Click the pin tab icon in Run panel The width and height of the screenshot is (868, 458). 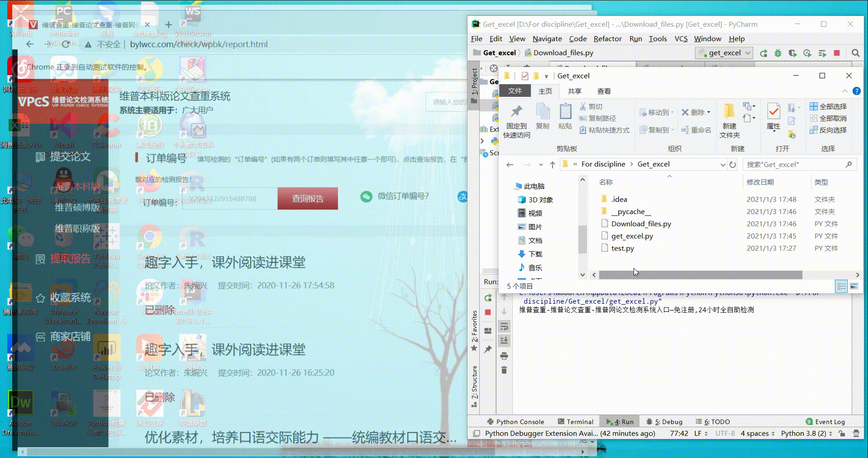point(488,349)
